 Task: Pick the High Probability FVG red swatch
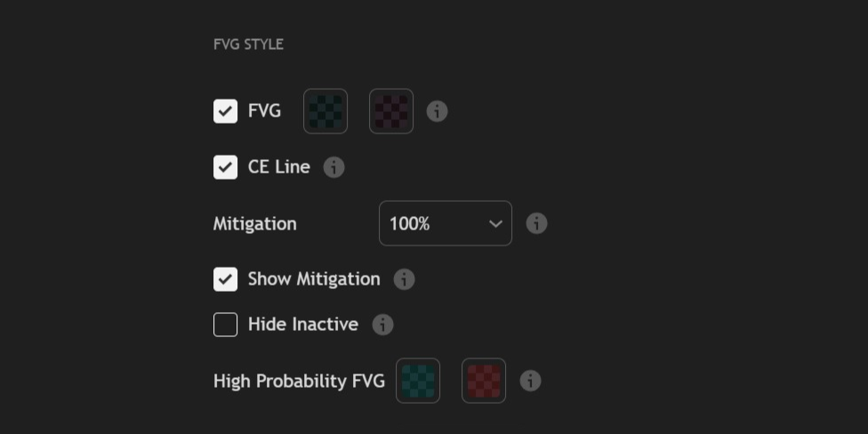(x=484, y=381)
